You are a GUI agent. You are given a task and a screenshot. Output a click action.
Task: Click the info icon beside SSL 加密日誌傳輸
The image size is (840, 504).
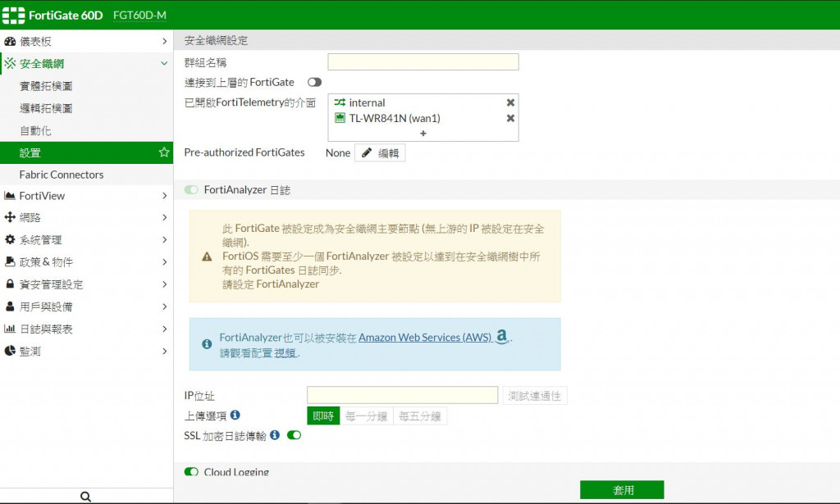pyautogui.click(x=275, y=435)
